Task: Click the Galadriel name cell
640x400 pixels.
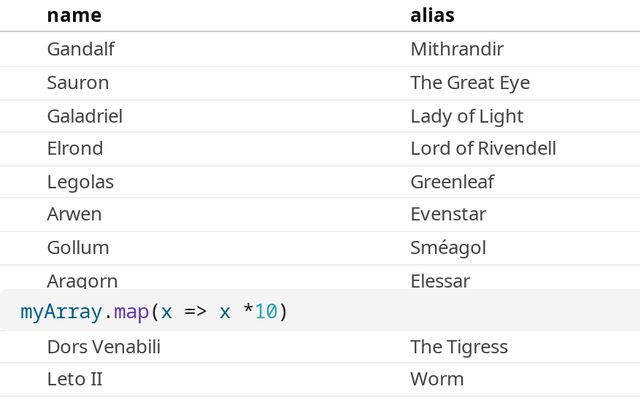Action: tap(85, 116)
